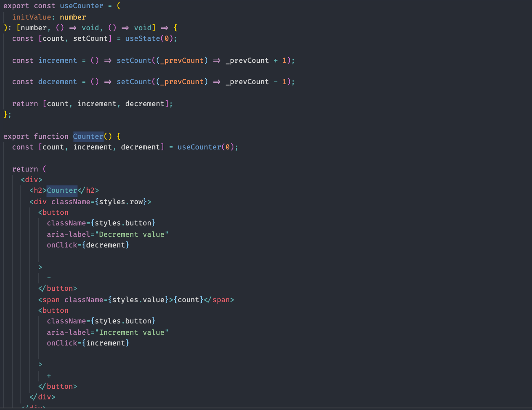
Task: Click the useState(0) call
Action: [149, 38]
